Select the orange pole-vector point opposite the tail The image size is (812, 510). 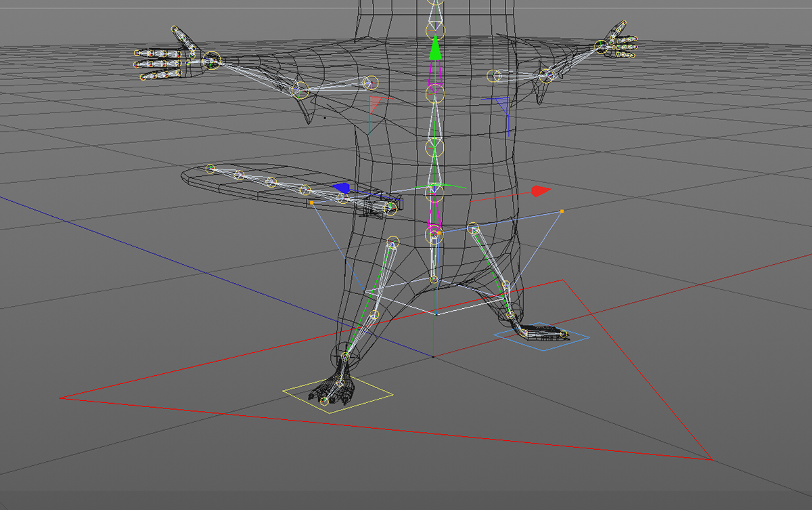point(562,212)
